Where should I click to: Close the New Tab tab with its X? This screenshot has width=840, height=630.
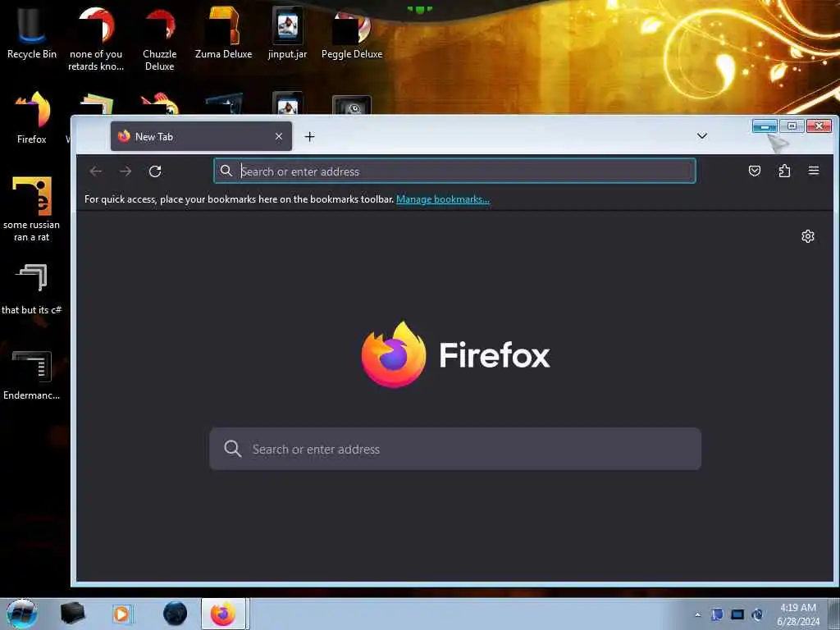coord(279,137)
